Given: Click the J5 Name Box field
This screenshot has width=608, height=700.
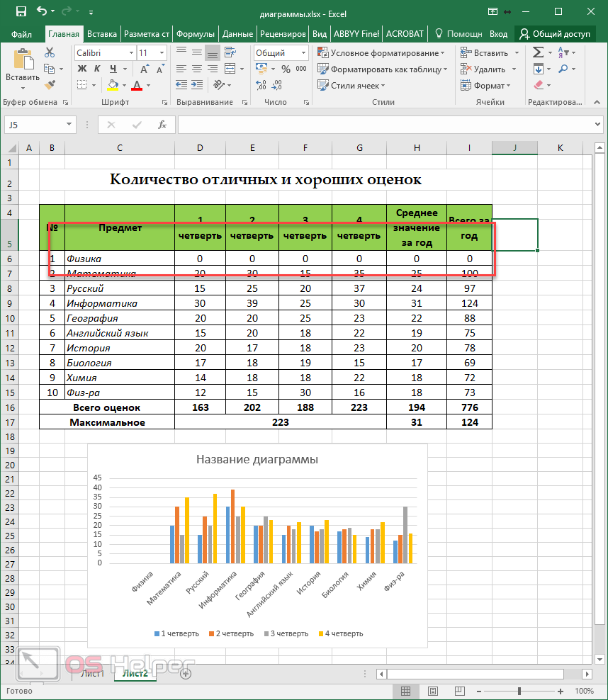Looking at the screenshot, I should [x=34, y=125].
